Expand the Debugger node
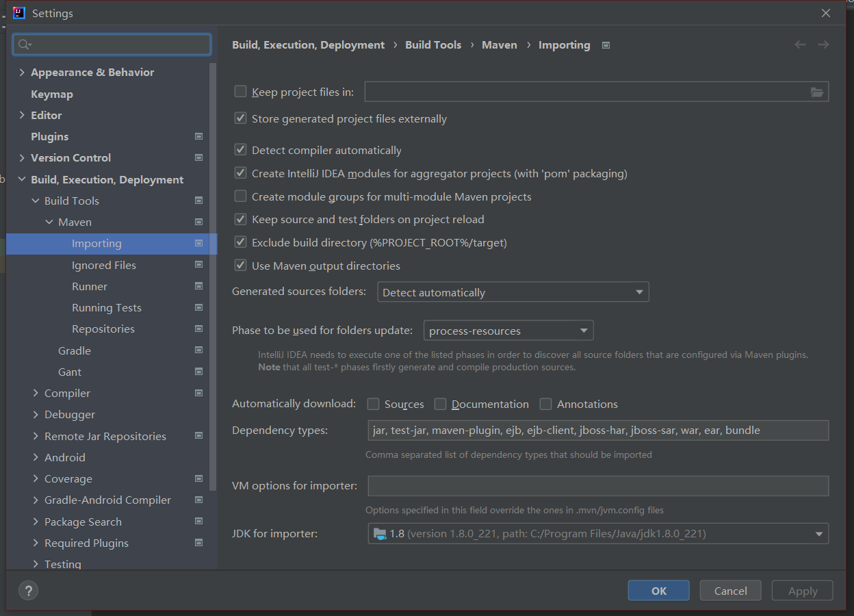The height and width of the screenshot is (616, 854). pos(36,414)
